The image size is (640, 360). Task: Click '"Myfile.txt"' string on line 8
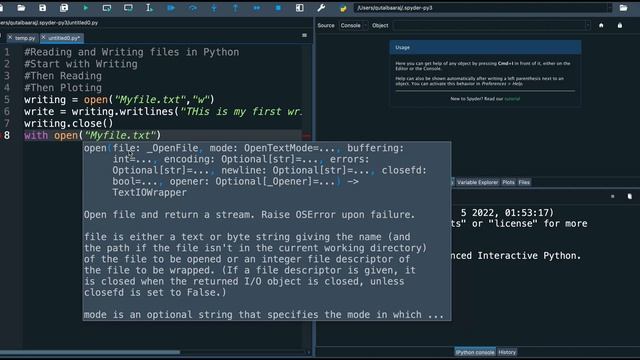pyautogui.click(x=120, y=135)
